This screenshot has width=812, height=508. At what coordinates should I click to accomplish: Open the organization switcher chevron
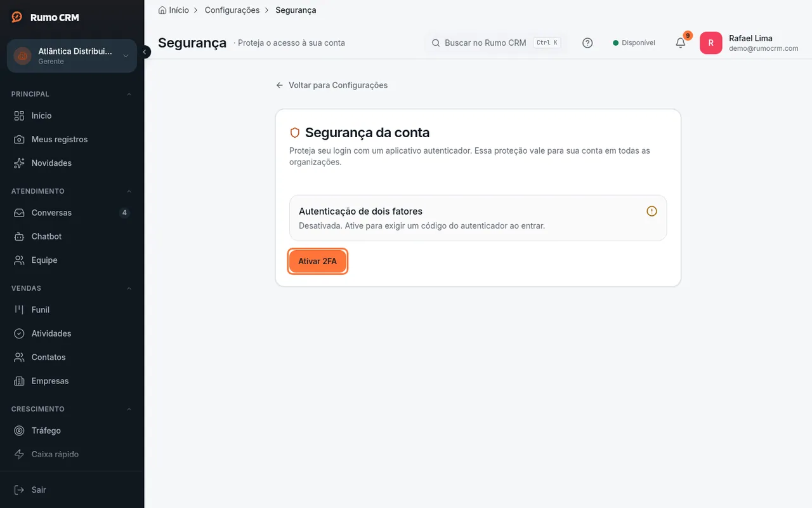[126, 56]
